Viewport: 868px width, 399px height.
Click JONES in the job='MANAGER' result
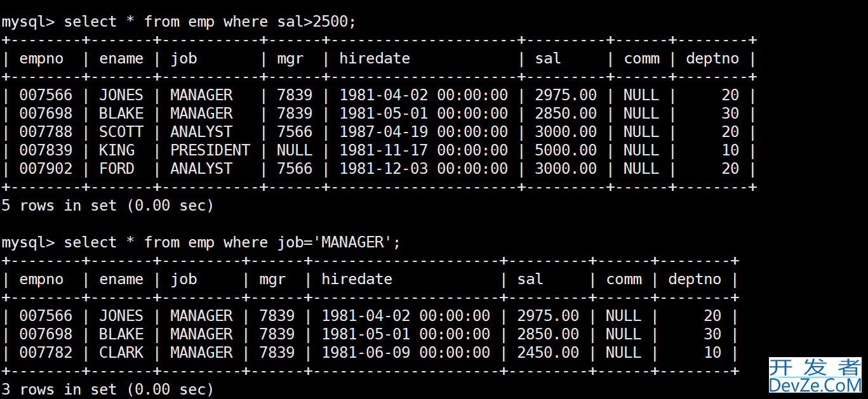[x=121, y=316]
